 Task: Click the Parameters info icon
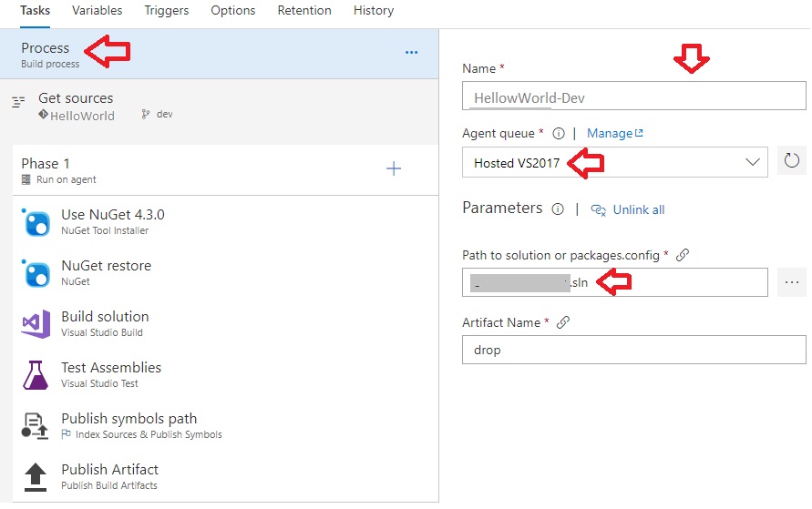558,209
